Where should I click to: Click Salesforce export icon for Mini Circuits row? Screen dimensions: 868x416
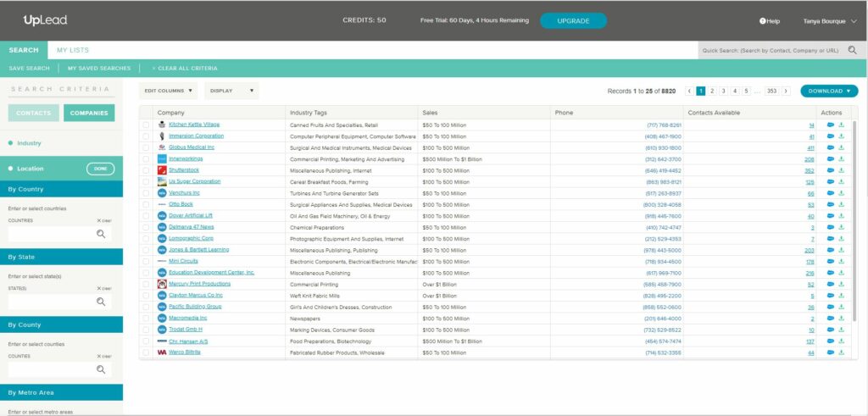tap(831, 262)
